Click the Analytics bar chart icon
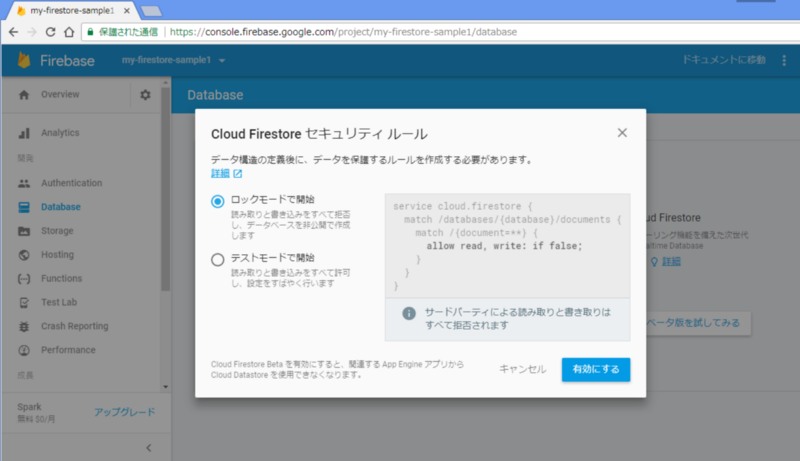 click(x=24, y=133)
